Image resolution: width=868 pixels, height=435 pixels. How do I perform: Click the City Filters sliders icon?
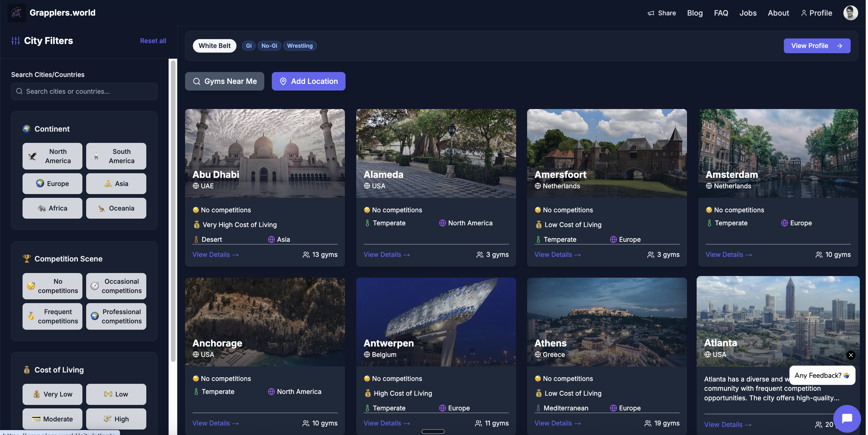click(x=16, y=41)
